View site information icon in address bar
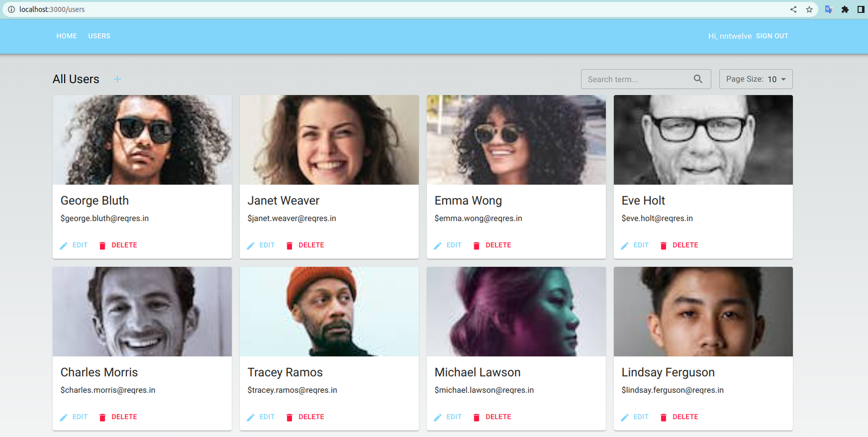 (11, 9)
